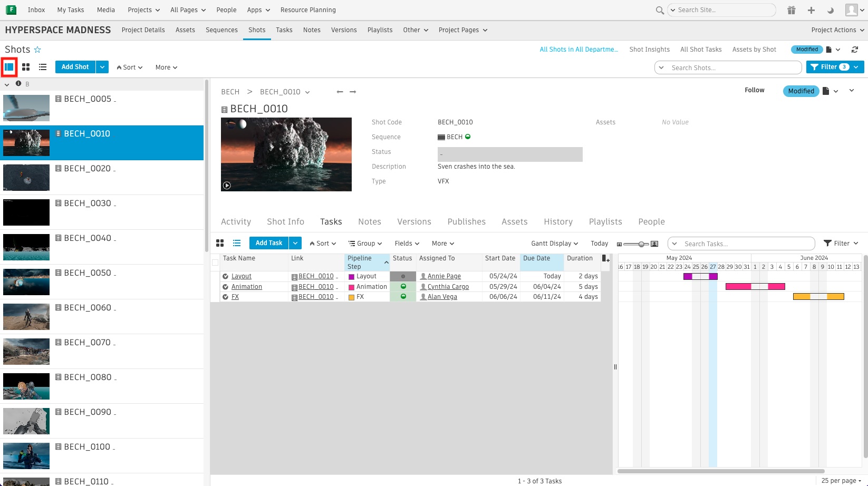Image resolution: width=868 pixels, height=486 pixels.
Task: Go to the next shot arrow
Action: (353, 92)
